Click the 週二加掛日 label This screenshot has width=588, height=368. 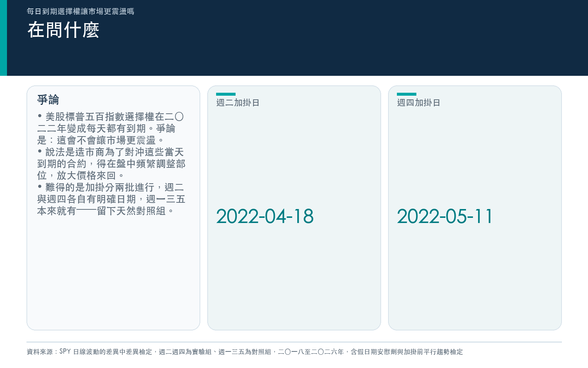[238, 103]
